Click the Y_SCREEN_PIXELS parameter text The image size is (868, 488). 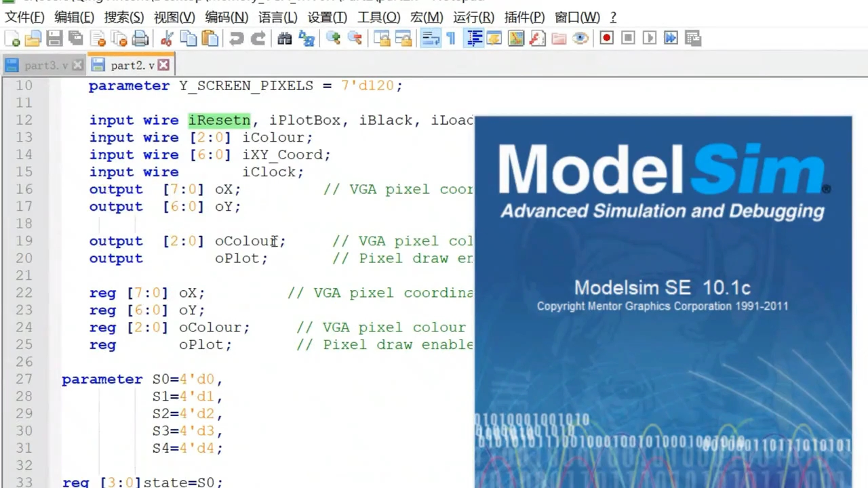[246, 85]
